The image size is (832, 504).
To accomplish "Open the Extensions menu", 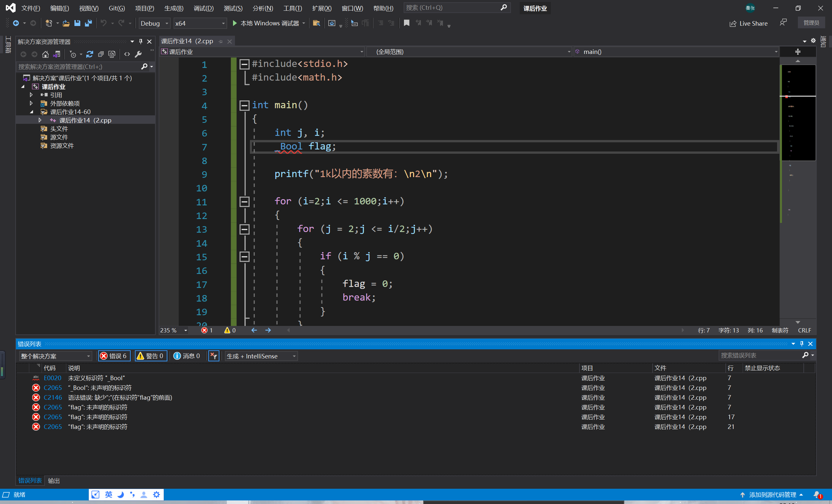I will pos(322,8).
